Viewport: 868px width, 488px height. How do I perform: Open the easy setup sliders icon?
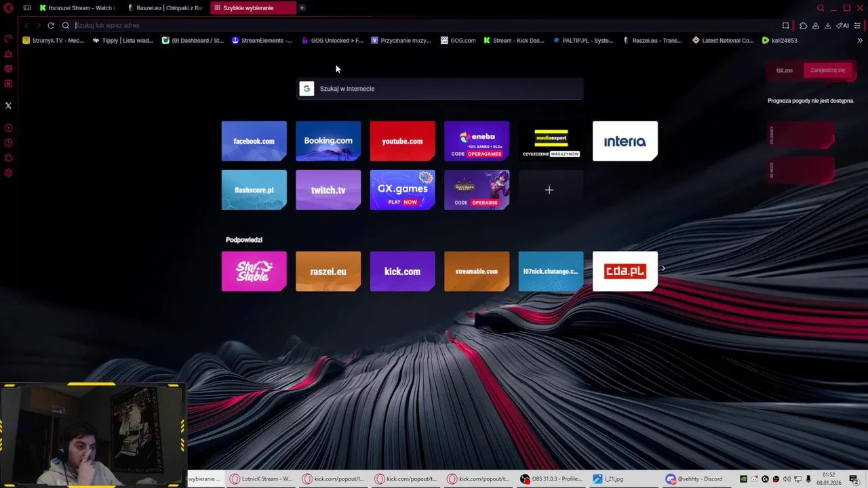857,26
